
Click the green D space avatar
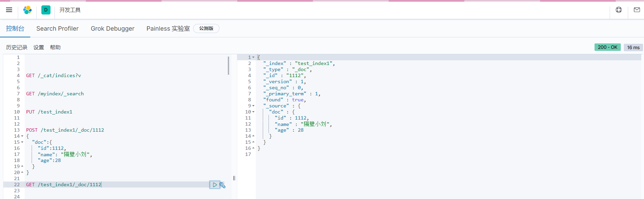point(46,10)
